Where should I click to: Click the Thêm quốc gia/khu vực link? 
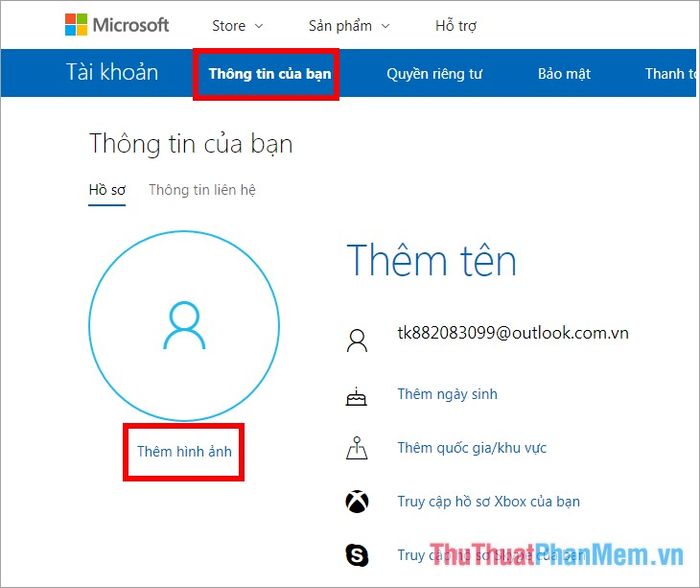(x=472, y=448)
